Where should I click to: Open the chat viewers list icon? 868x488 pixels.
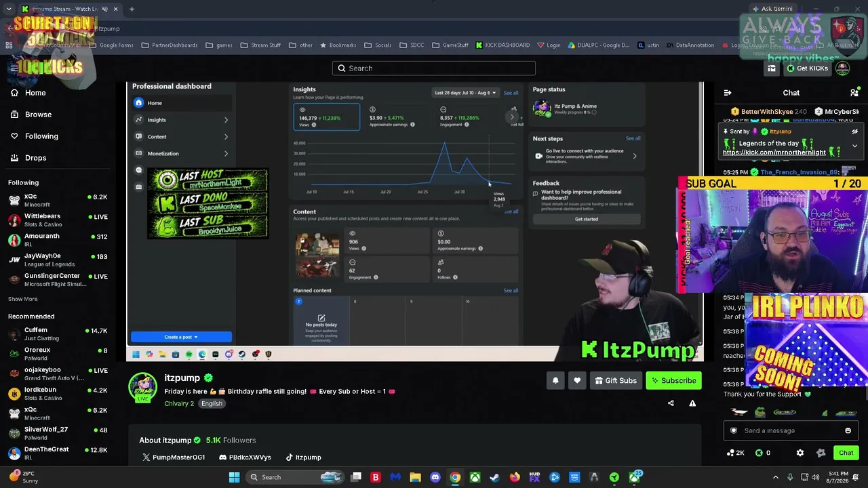tap(854, 93)
